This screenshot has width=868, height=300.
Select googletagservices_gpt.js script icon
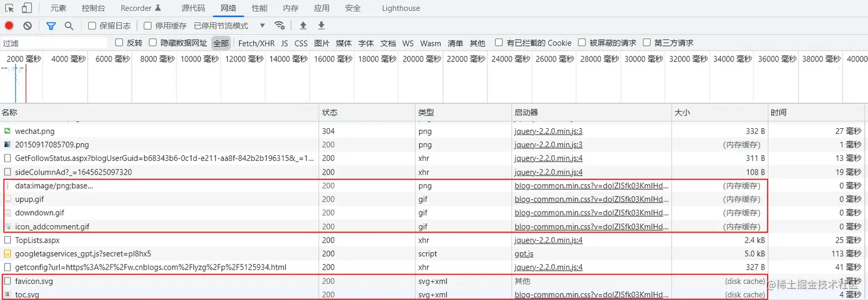point(7,253)
